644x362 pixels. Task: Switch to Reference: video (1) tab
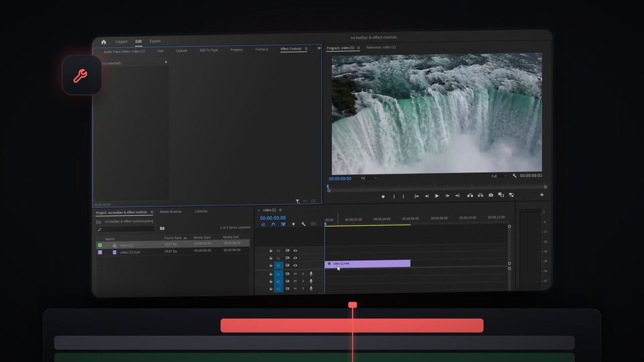(381, 47)
